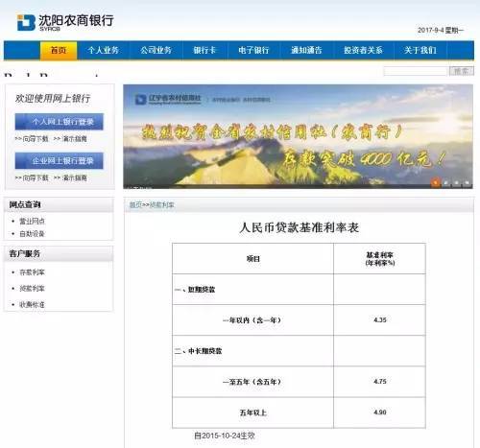Viewport: 480px width, 448px height.
Task: Open the 电子银行 navigation item
Action: (253, 50)
